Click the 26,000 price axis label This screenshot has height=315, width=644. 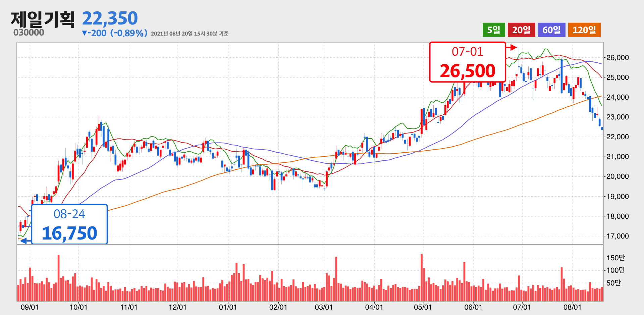[618, 58]
